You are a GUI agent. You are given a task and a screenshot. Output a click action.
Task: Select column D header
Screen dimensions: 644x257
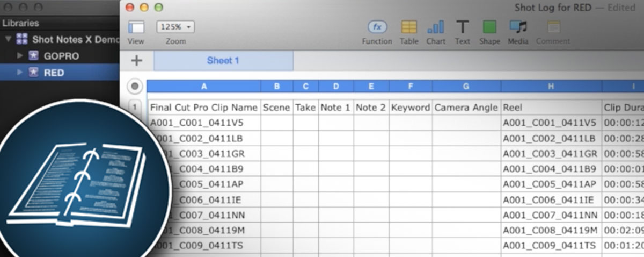[336, 86]
